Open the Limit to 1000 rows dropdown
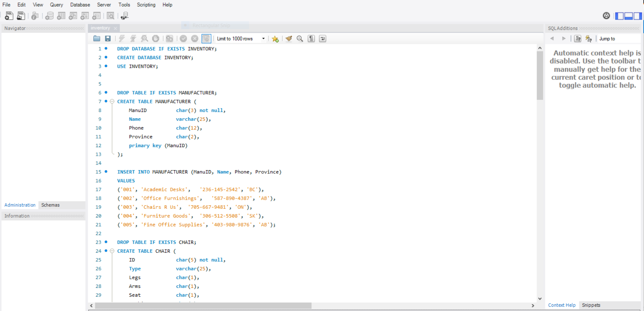 tap(241, 39)
